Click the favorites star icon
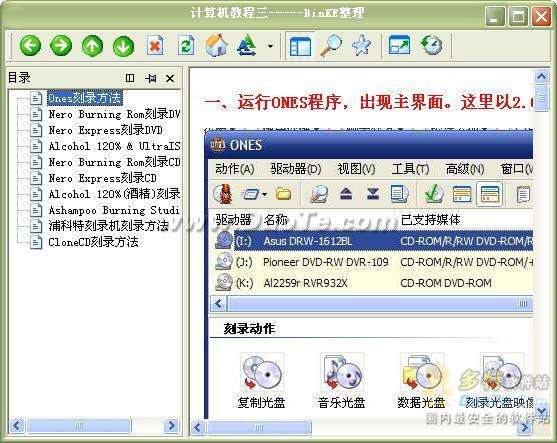Viewport: 557px width, 443px height. [362, 45]
